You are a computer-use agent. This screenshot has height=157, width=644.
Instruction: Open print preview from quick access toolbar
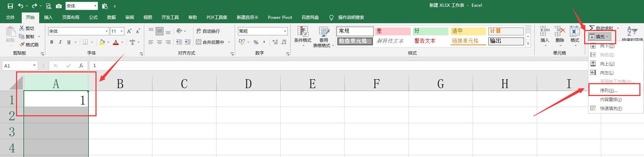(48, 6)
